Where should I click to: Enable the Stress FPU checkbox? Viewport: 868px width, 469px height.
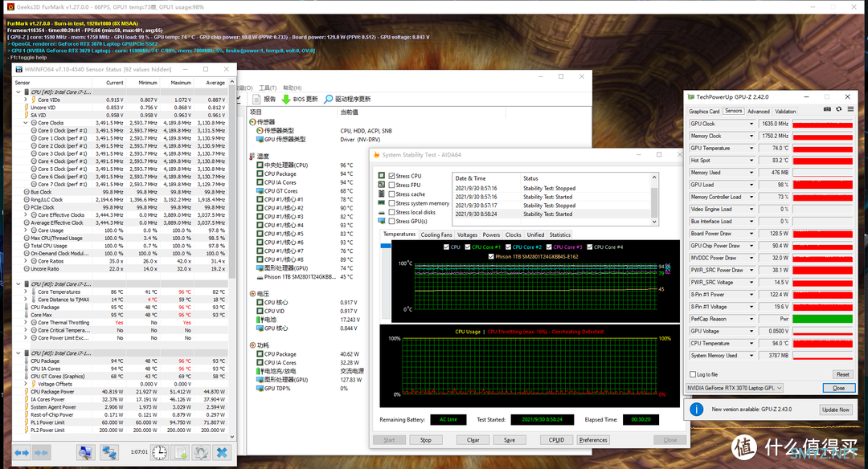coord(392,186)
